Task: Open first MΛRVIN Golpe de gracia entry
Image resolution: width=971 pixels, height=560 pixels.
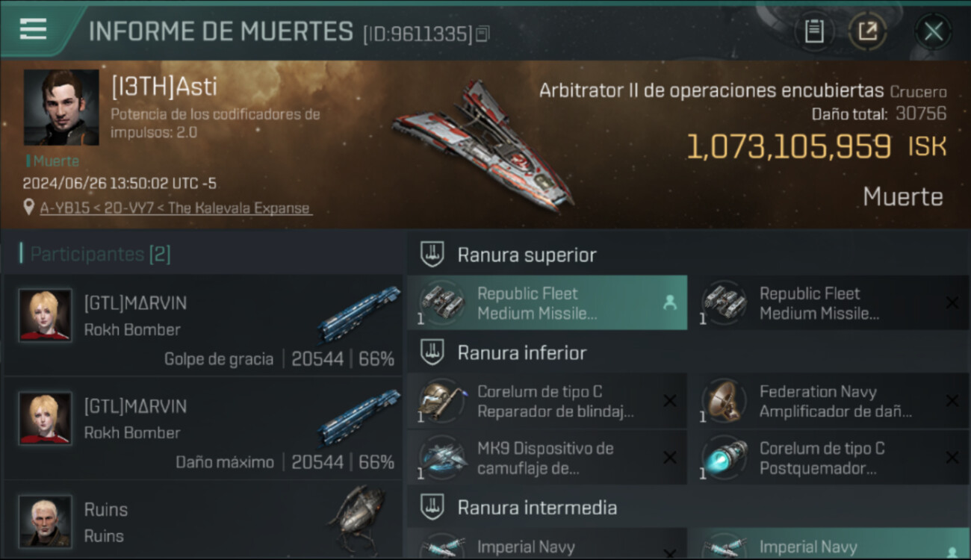Action: pos(202,325)
